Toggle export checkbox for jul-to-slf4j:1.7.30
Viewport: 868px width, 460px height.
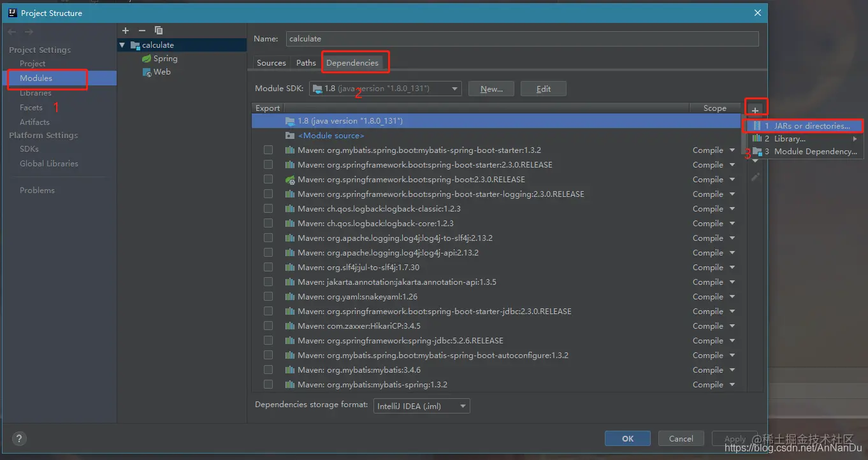tap(268, 268)
